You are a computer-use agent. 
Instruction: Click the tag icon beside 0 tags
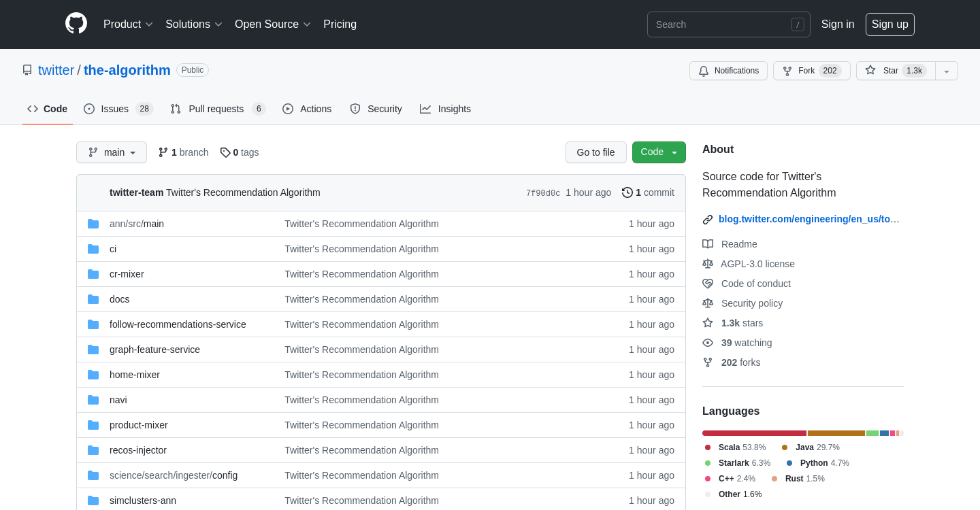(225, 152)
